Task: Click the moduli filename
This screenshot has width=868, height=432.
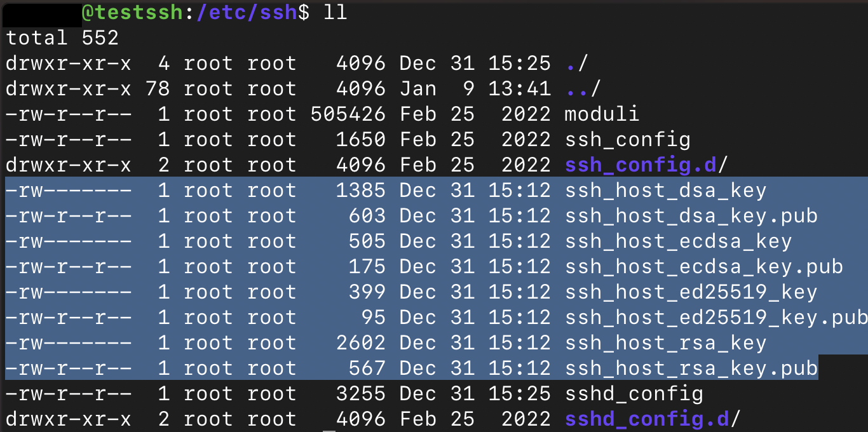Action: (602, 114)
